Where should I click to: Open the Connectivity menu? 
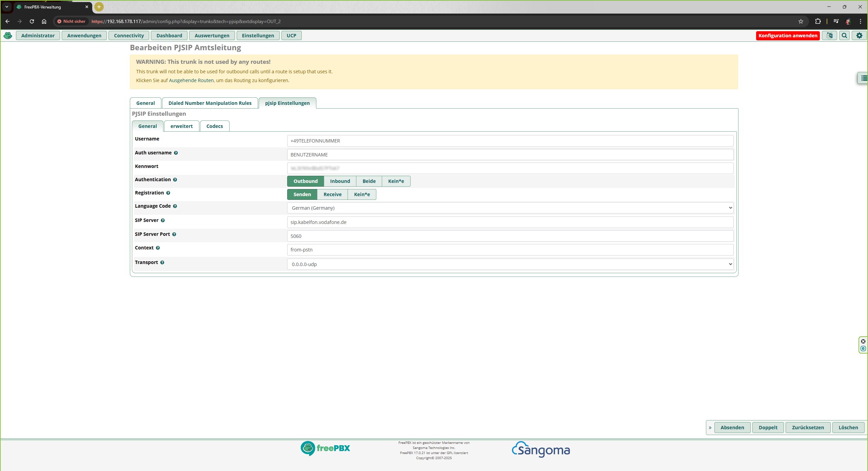[x=129, y=36]
